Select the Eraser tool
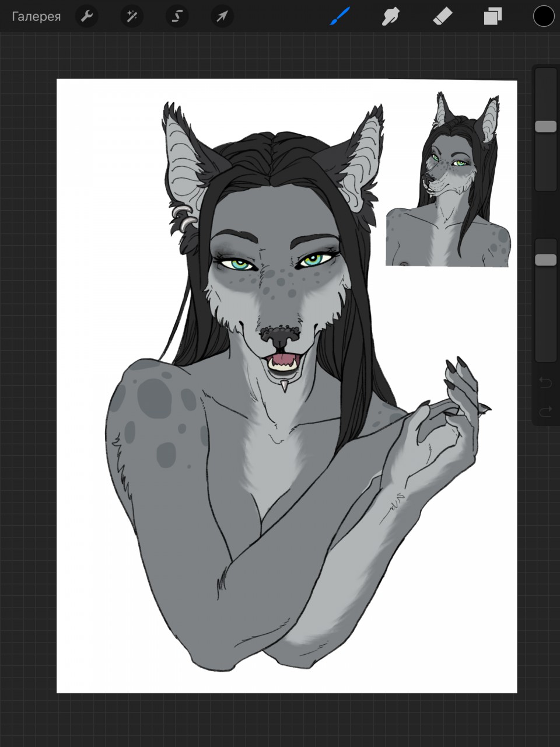Screen dimensions: 560x747 (442, 16)
